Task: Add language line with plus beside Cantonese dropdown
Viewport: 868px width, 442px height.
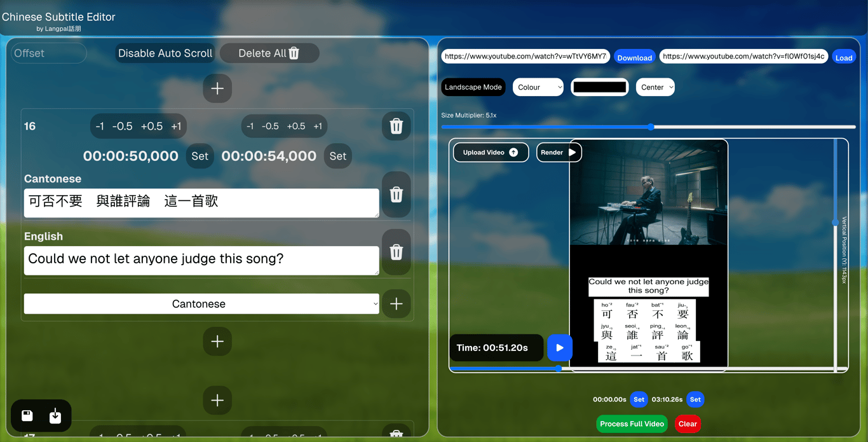Action: 396,304
